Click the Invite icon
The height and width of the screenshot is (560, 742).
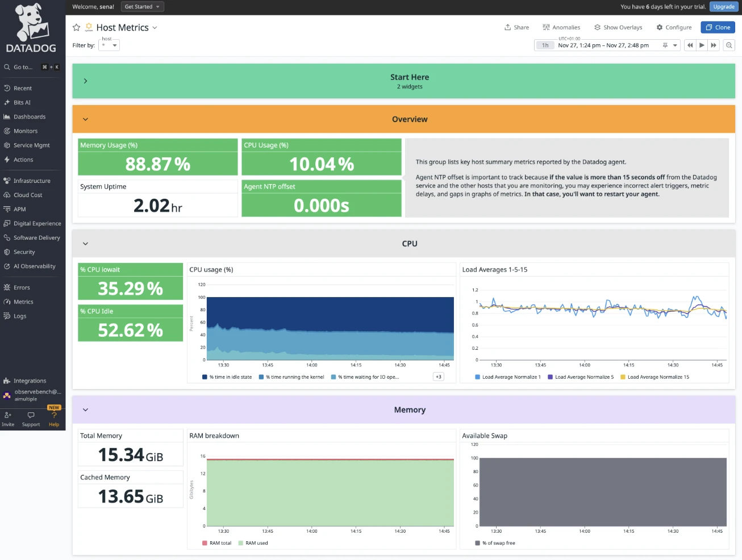(x=8, y=415)
